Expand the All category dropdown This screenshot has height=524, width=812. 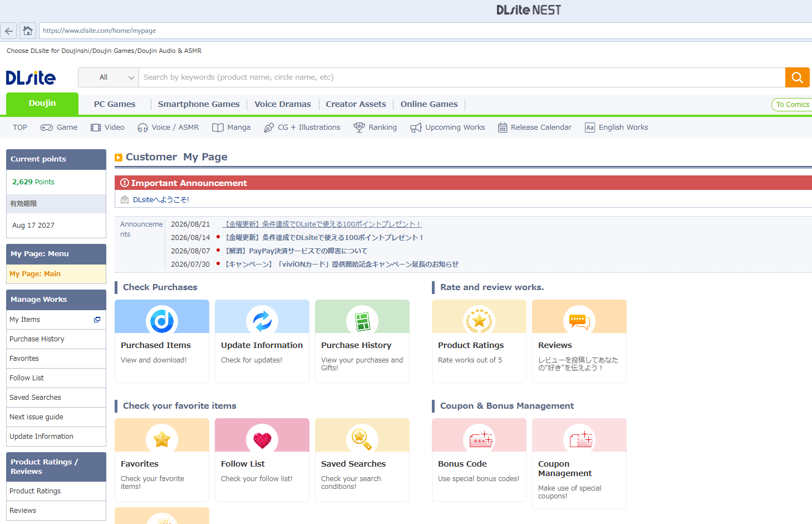coord(109,77)
